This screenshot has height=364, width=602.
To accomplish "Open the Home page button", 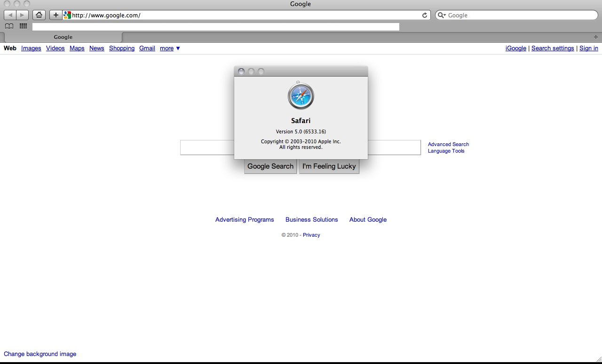I will pos(39,15).
